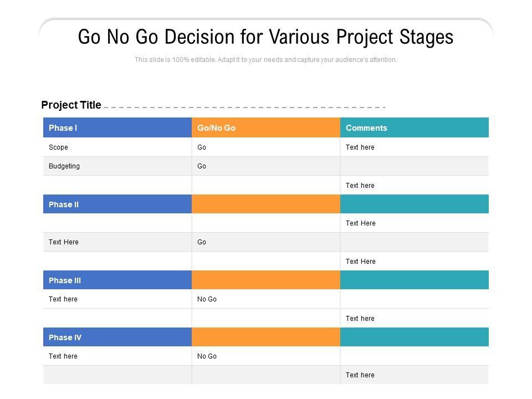Image resolution: width=532 pixels, height=399 pixels.
Task: Select the No Go value under Phase III
Action: tap(207, 299)
